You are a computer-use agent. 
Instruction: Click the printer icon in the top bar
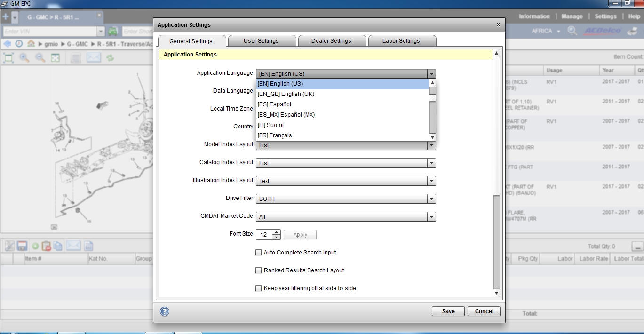pyautogui.click(x=633, y=31)
